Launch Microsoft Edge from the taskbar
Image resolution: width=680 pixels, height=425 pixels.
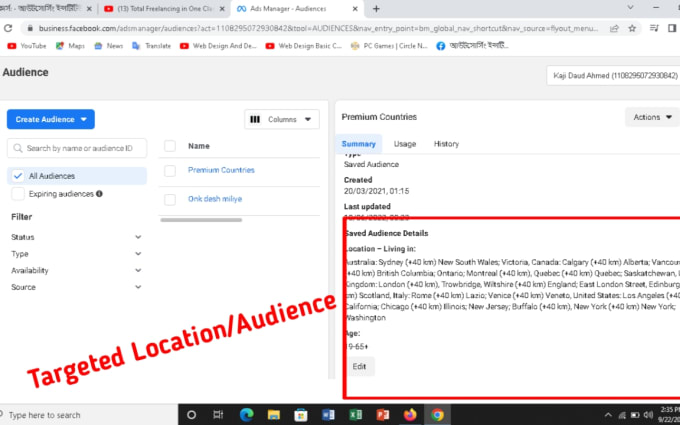coord(247,415)
